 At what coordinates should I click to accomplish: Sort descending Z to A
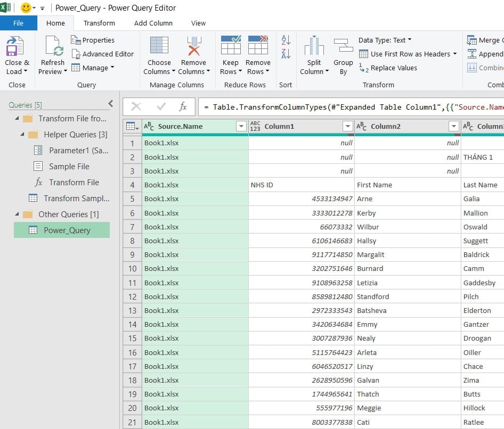click(286, 54)
